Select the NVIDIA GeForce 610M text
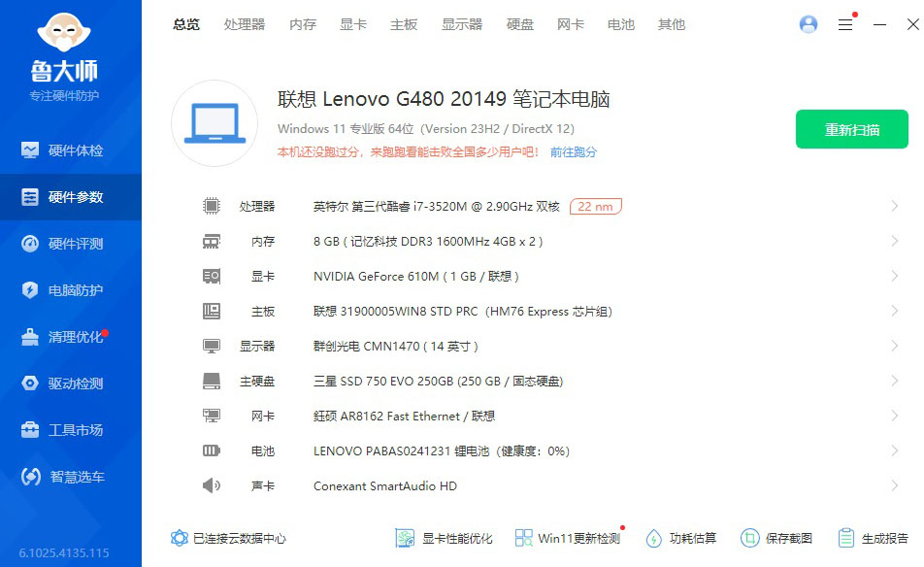This screenshot has width=924, height=567. click(416, 277)
